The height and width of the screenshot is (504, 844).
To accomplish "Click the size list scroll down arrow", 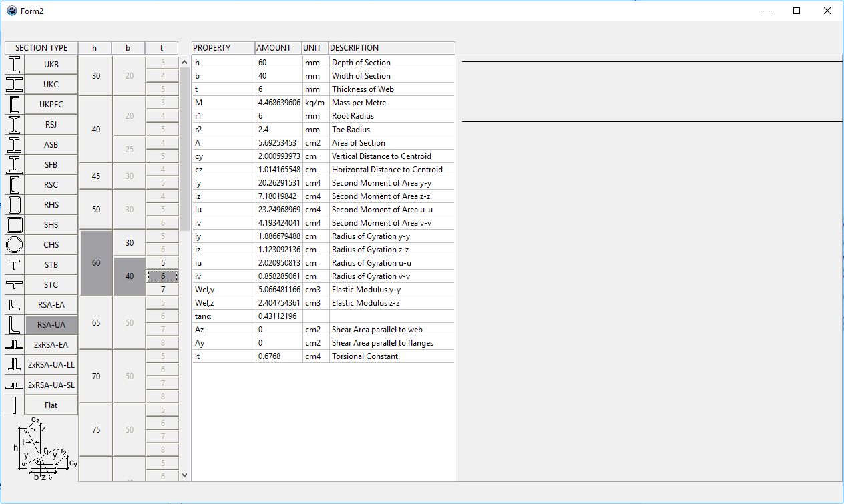I will pos(185,475).
